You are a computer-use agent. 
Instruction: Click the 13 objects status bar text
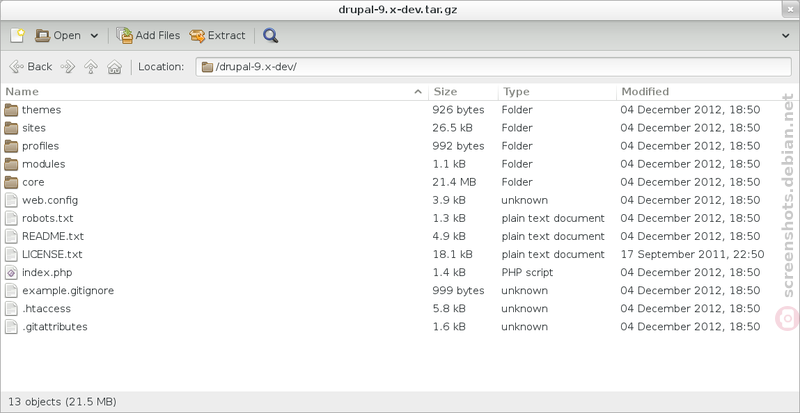pos(62,402)
